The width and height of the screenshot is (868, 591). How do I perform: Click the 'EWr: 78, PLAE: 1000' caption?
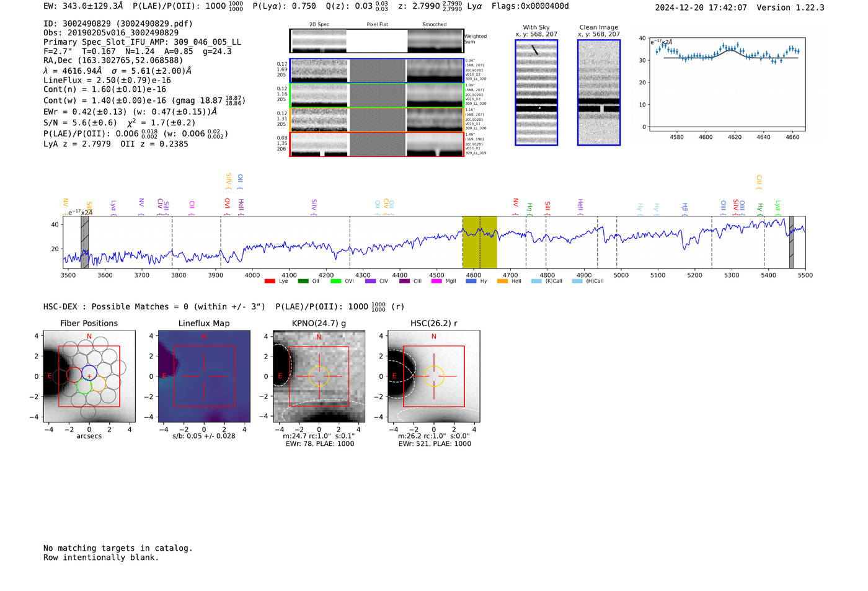(x=320, y=444)
